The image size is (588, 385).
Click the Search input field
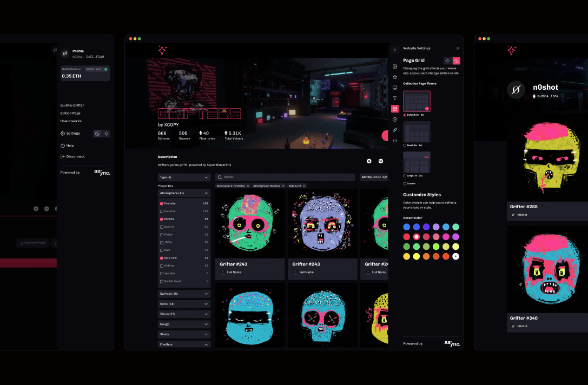pos(286,177)
